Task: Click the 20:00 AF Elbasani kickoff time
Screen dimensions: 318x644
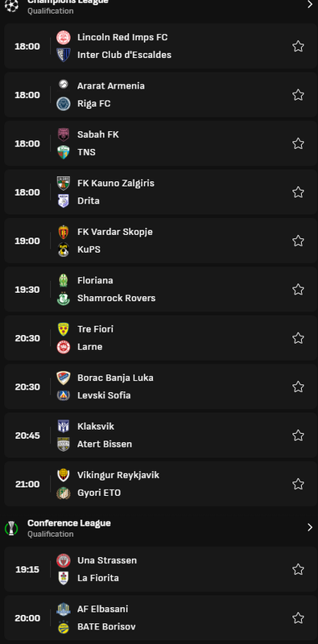Action: (27, 618)
